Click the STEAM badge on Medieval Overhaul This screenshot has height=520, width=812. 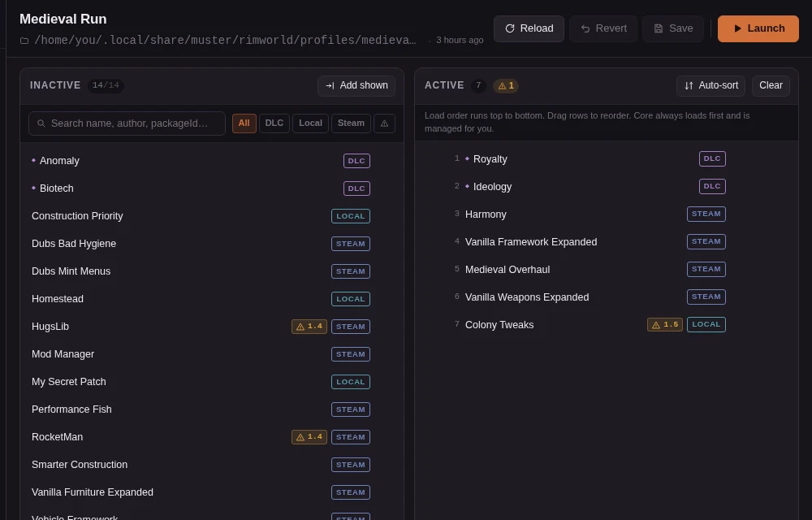pos(706,269)
